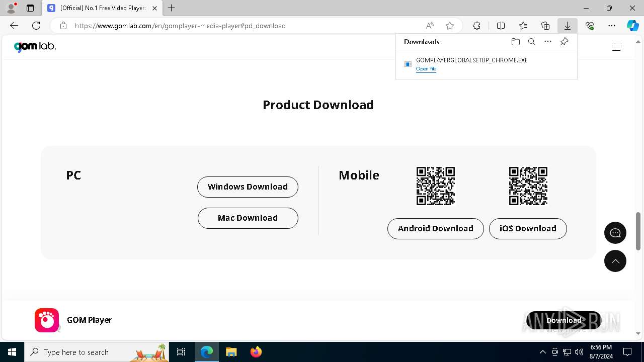644x362 pixels.
Task: Add this page to favorites
Action: pyautogui.click(x=450, y=26)
